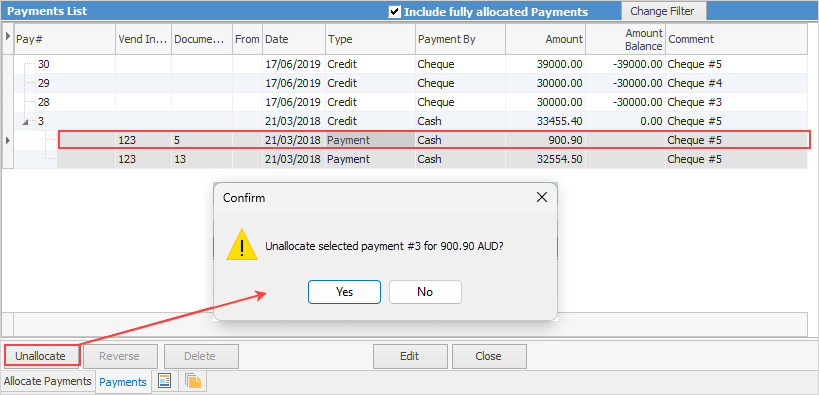Click the -30000.00 balance in row 29
The height and width of the screenshot is (395, 819).
coord(625,84)
